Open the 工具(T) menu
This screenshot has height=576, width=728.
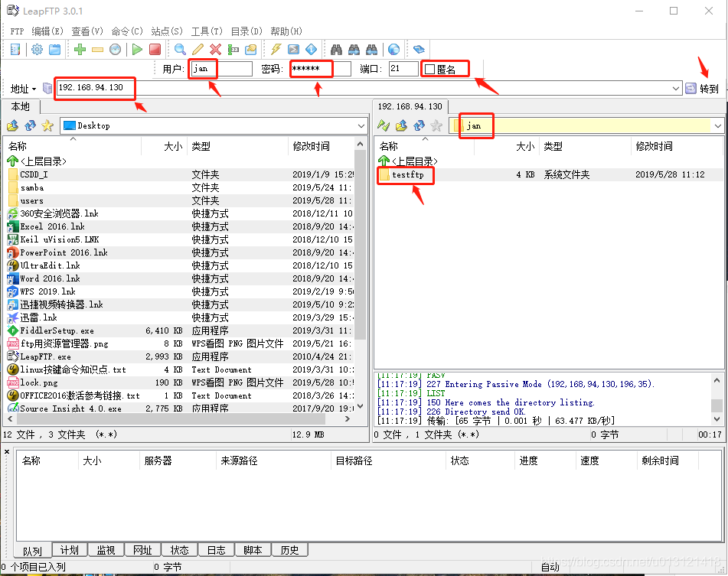207,31
